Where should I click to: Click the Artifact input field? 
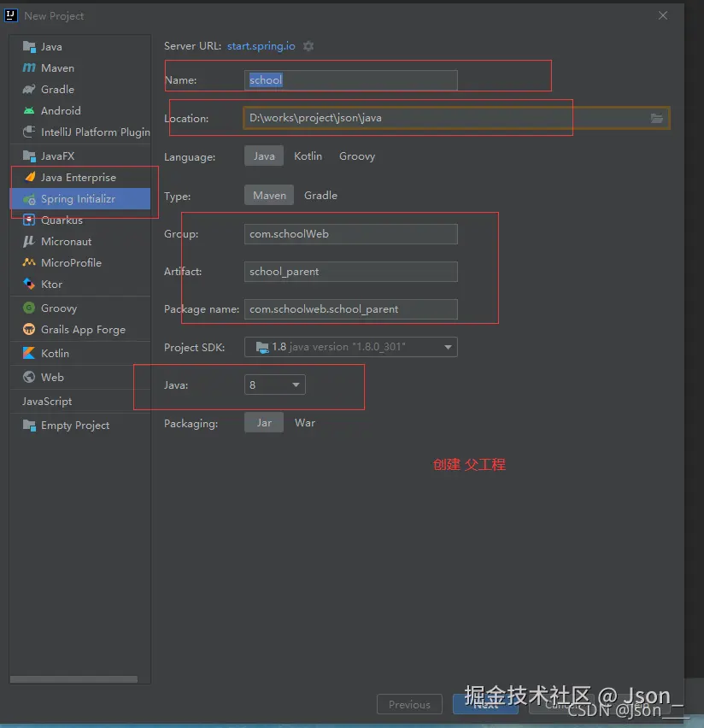350,272
